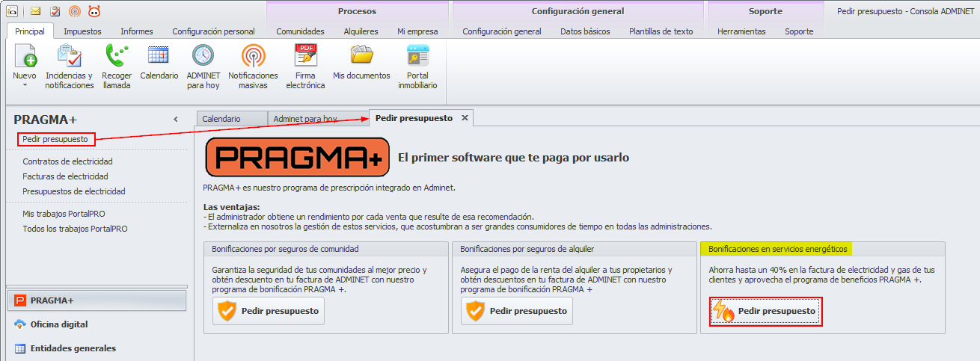The image size is (980, 361).
Task: Select the Comunidades ribbon tab
Action: pos(300,31)
